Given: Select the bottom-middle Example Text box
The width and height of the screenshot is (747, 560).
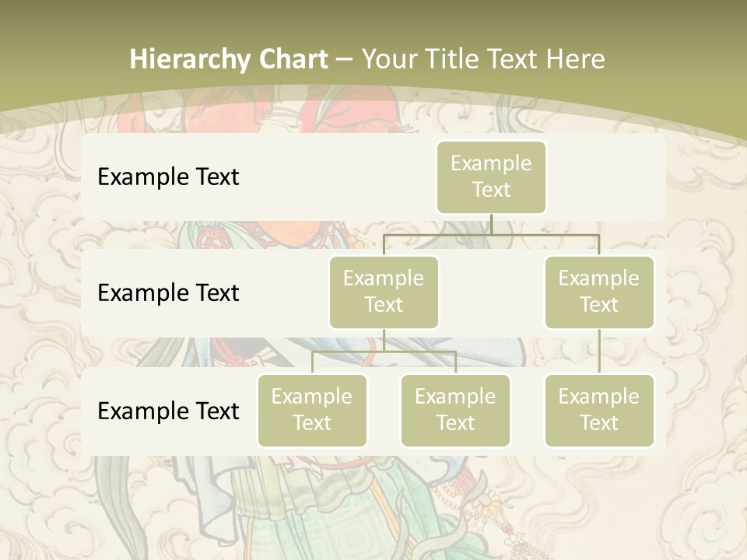Looking at the screenshot, I should click(x=455, y=410).
